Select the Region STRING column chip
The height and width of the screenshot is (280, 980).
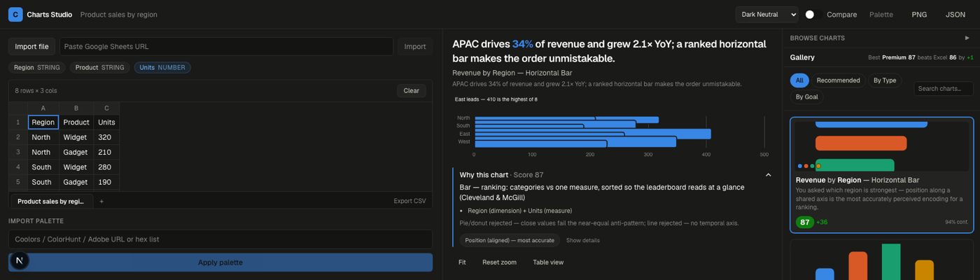37,67
